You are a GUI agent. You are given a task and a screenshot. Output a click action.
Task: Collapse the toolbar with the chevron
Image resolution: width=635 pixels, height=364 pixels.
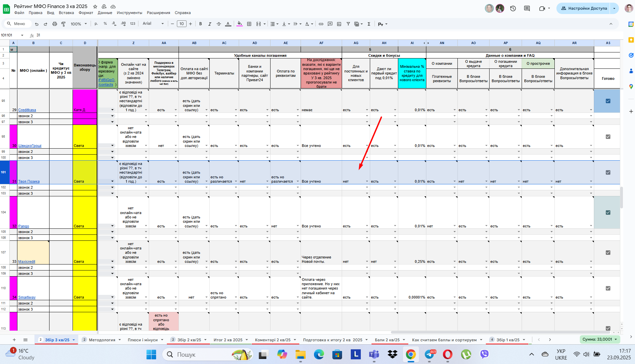pyautogui.click(x=611, y=24)
